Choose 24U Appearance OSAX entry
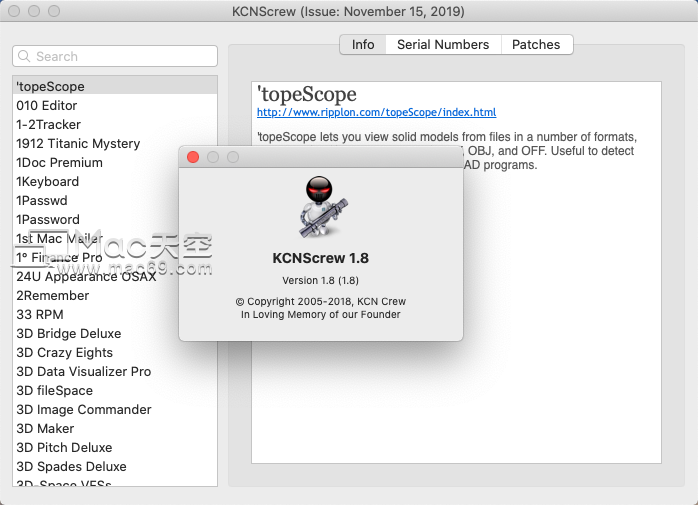 (115, 277)
